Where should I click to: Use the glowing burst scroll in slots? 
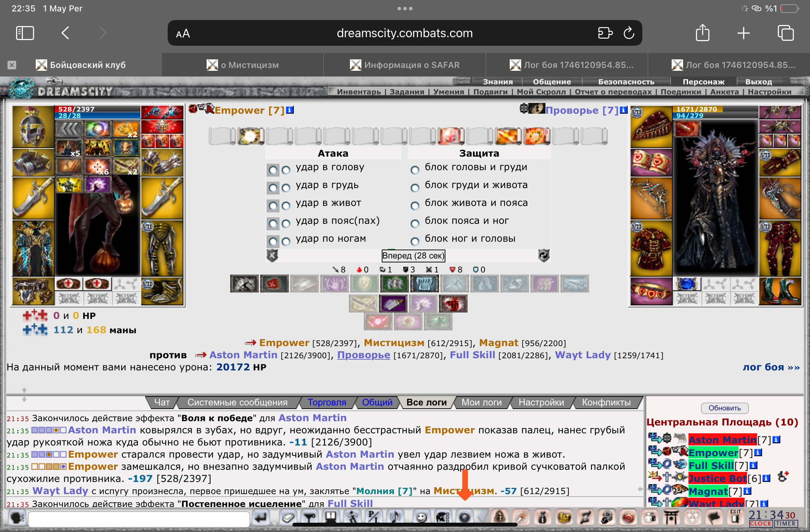[251, 136]
